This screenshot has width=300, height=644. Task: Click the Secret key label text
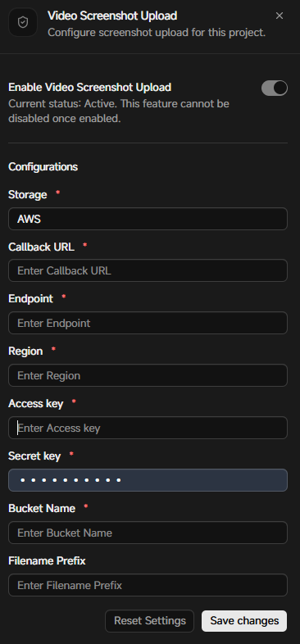coord(34,456)
